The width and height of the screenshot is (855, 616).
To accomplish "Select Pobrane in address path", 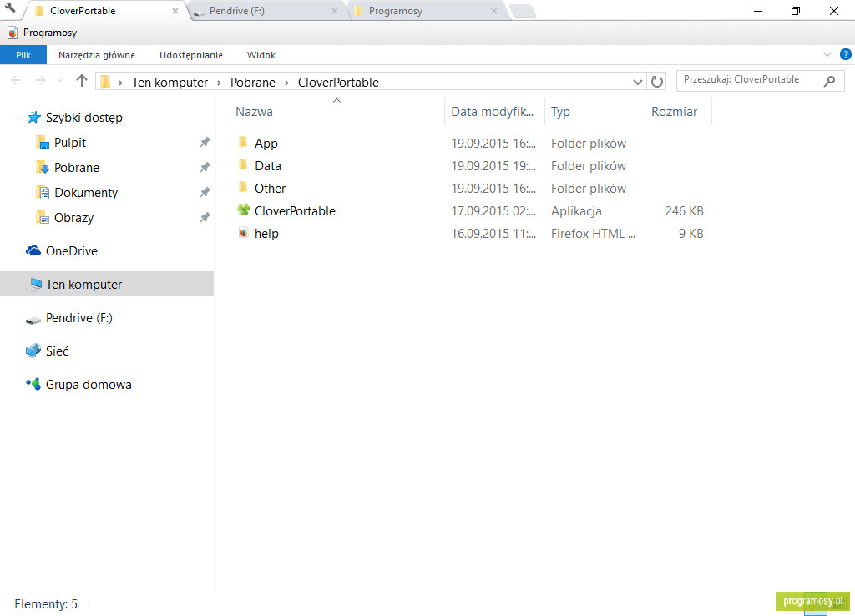I will pyautogui.click(x=252, y=83).
